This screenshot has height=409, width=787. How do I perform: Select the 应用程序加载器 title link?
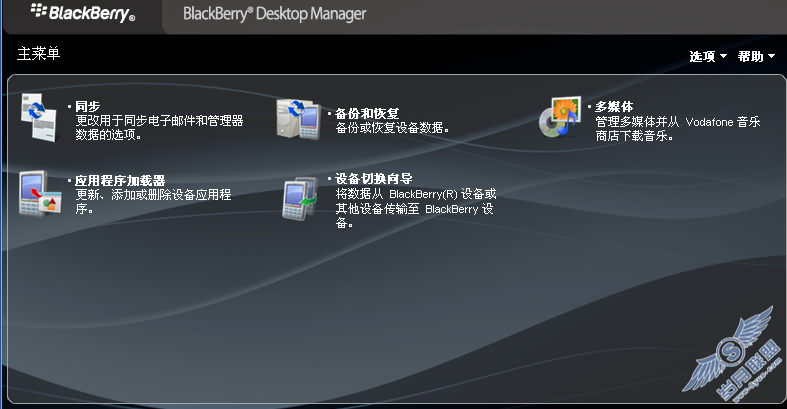(x=120, y=181)
